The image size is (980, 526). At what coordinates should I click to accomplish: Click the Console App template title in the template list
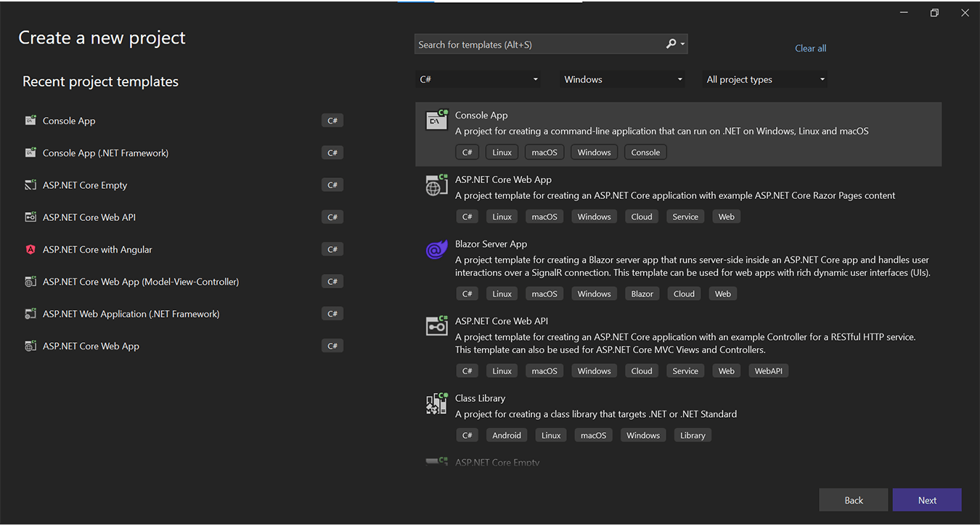pos(481,115)
